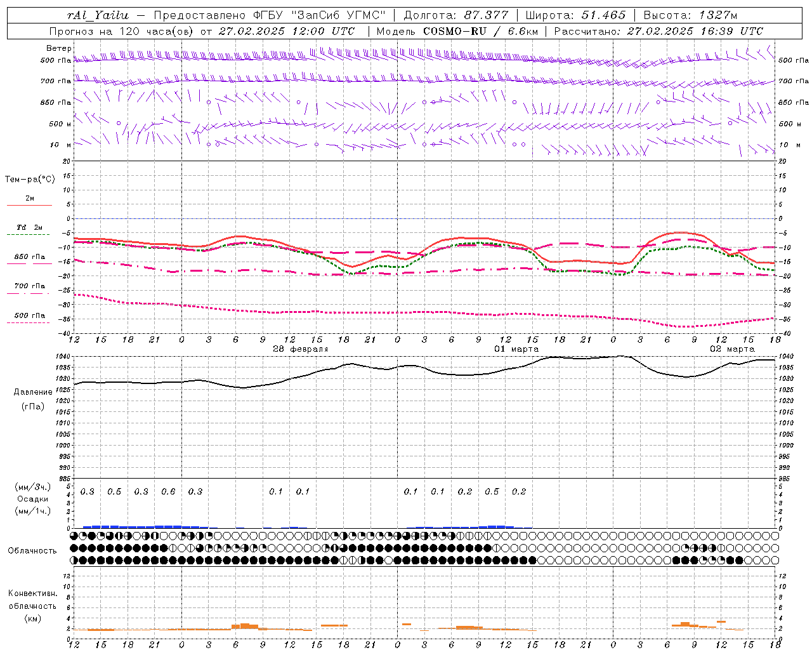Click the 'Давление' pressure panel label
The height and width of the screenshot is (650, 812).
point(33,392)
